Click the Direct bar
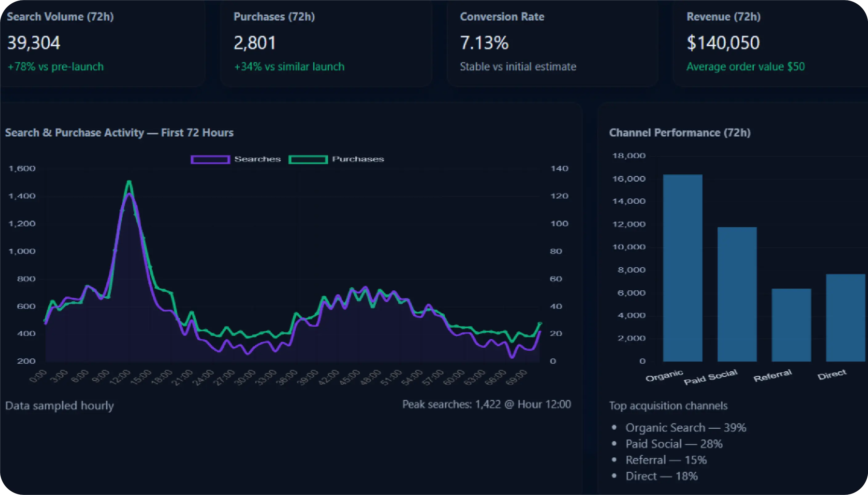Image resolution: width=868 pixels, height=495 pixels. 845,317
